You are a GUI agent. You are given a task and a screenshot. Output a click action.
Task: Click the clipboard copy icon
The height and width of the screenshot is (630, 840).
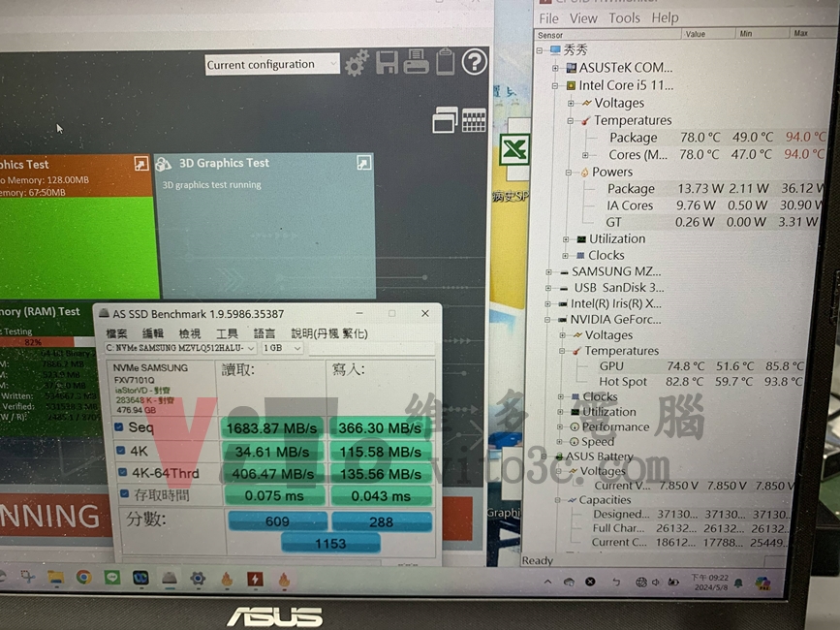tap(445, 61)
